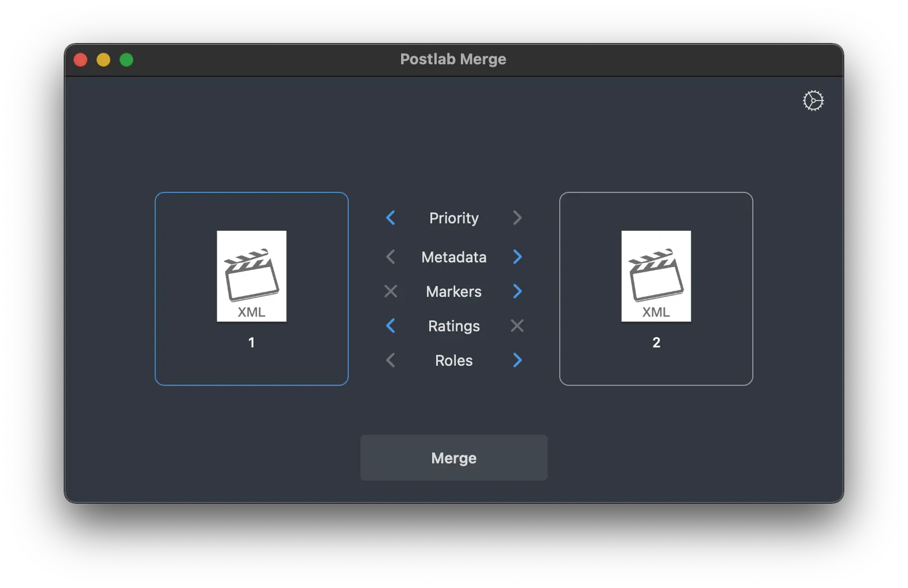Viewport: 908px width, 588px height.
Task: Click the X left of Markers
Action: click(391, 291)
